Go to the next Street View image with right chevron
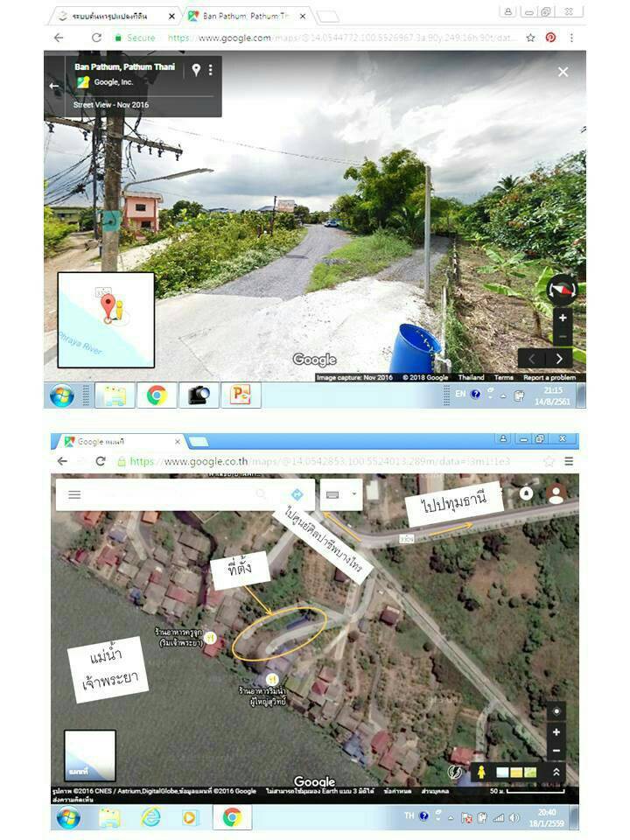Screen dimensions: 630x840 (x=559, y=359)
